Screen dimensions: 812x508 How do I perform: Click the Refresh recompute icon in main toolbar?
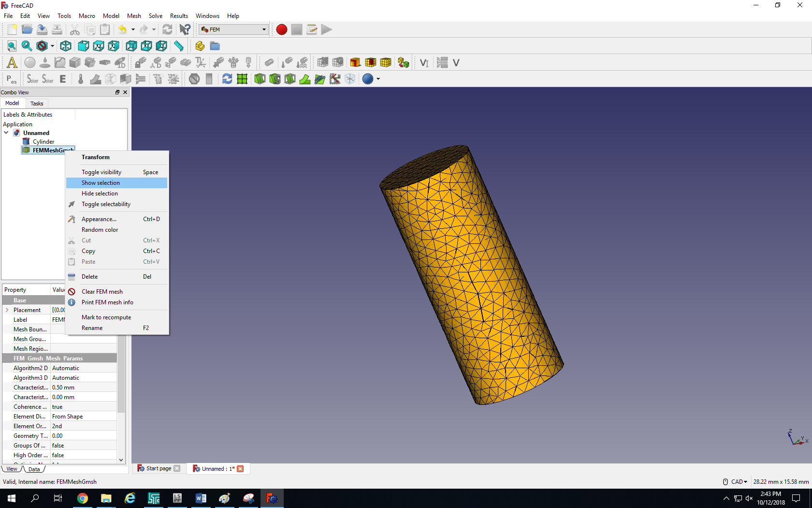(167, 30)
